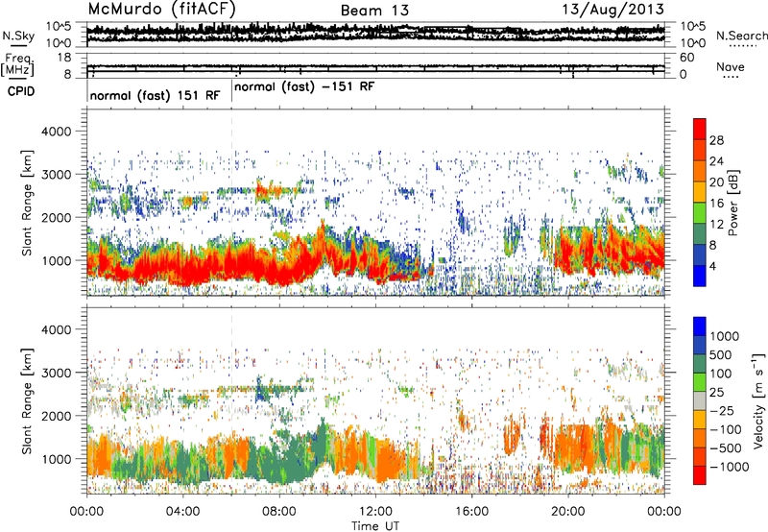Click the CPID label
Viewport: 768px width, 532px height.
pyautogui.click(x=21, y=91)
